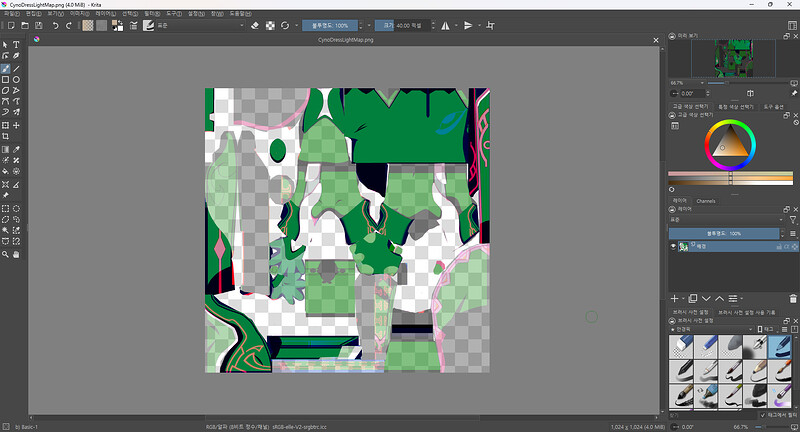Screen dimensions: 800x432
Task: Adjust the brush opacity 100% slider
Action: click(x=330, y=26)
